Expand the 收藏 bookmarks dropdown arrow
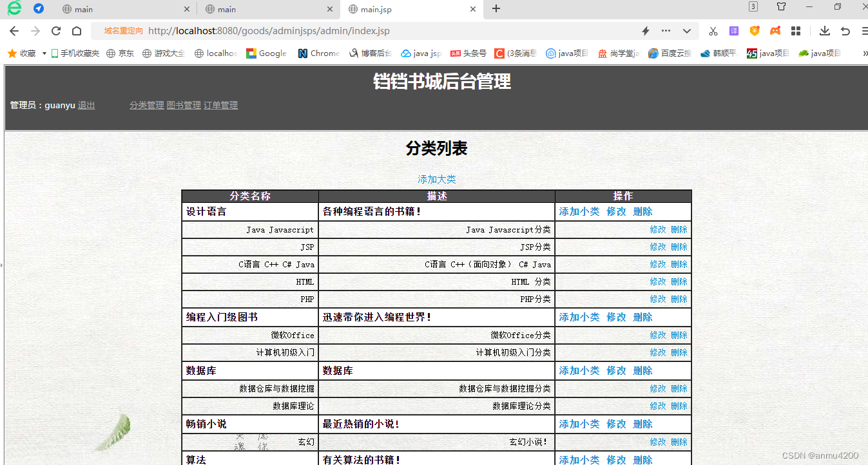Viewport: 868px width, 465px height. click(x=44, y=53)
